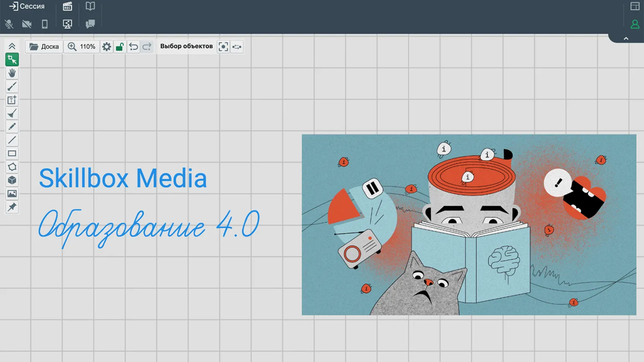644x362 pixels.
Task: Toggle the green board lock
Action: tap(120, 46)
